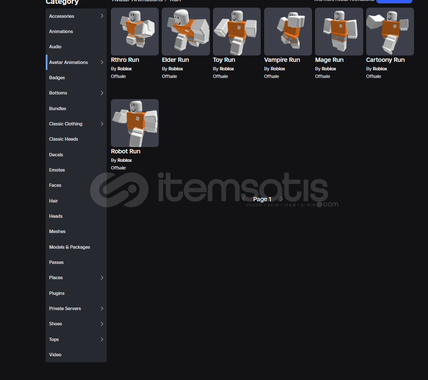The width and height of the screenshot is (428, 380).
Task: Visit Roblox creator link under Elder Run
Action: pyautogui.click(x=175, y=69)
